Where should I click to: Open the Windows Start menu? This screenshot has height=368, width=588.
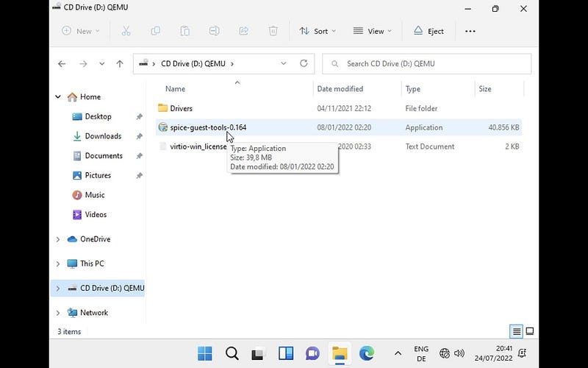click(205, 353)
